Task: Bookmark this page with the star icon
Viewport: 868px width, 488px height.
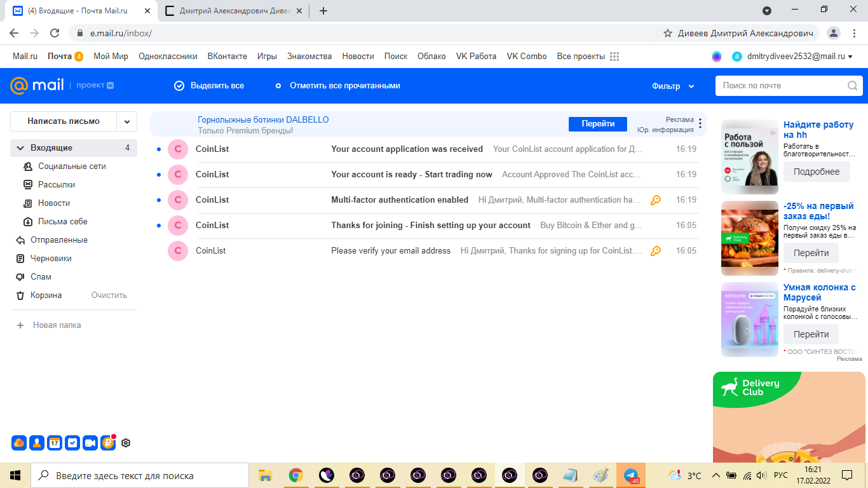Action: pos(668,33)
